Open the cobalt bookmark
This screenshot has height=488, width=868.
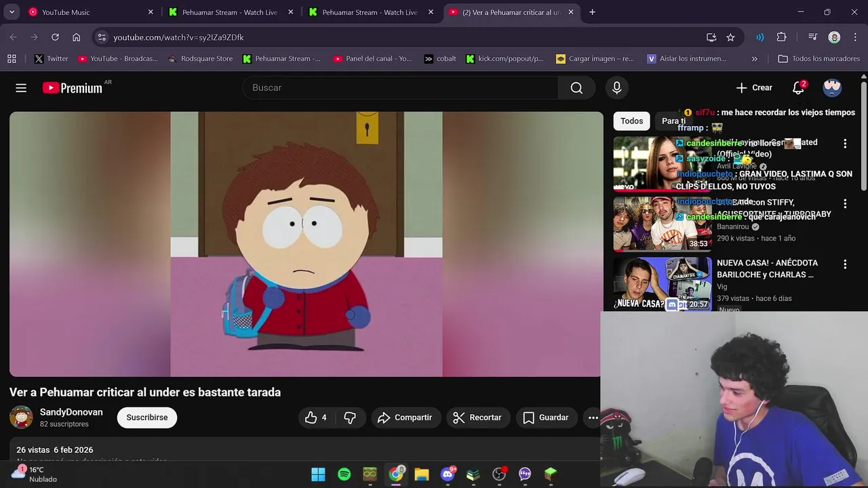pyautogui.click(x=440, y=59)
